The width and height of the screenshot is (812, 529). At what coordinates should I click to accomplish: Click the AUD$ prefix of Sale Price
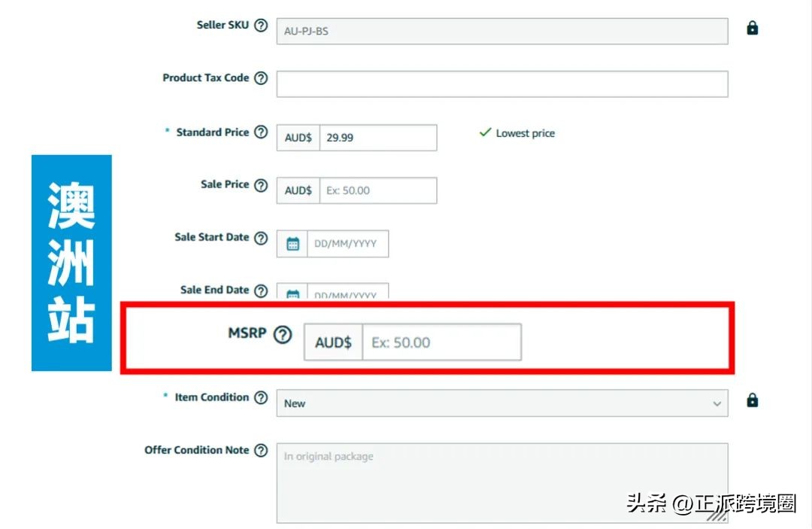pyautogui.click(x=298, y=190)
